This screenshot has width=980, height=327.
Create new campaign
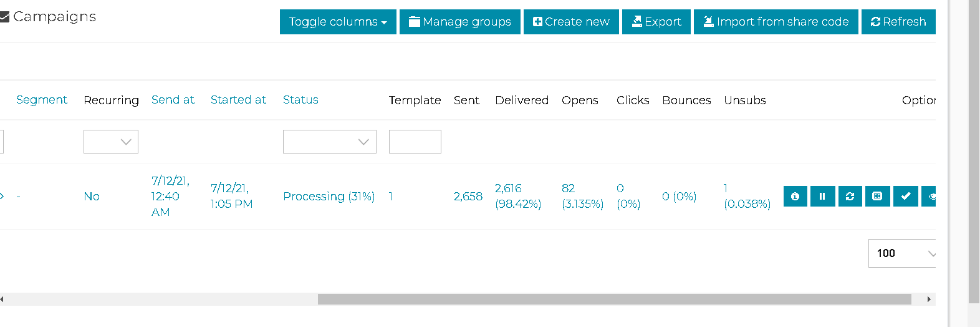coord(571,22)
